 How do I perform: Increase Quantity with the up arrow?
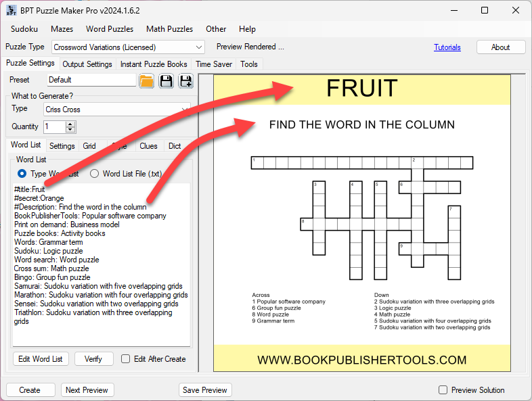[71, 124]
